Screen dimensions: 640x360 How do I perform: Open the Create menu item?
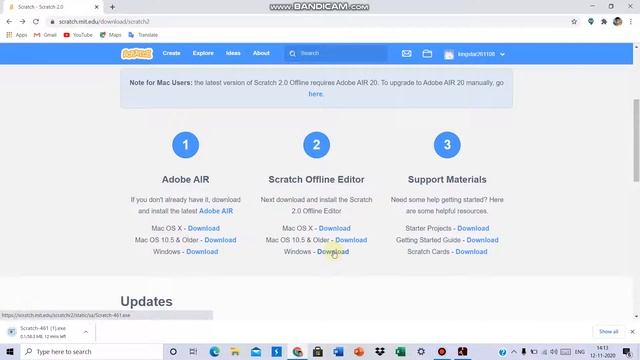pos(171,53)
